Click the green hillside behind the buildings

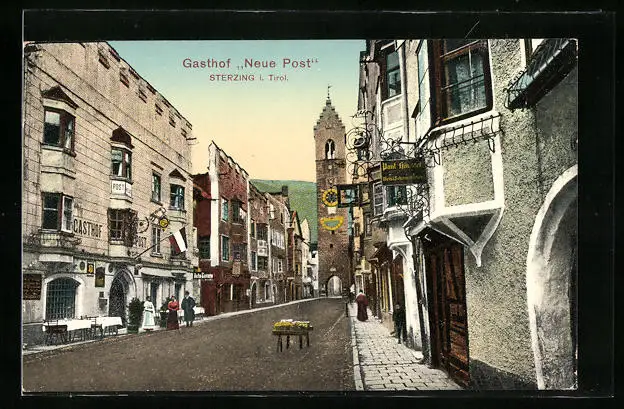pyautogui.click(x=300, y=200)
